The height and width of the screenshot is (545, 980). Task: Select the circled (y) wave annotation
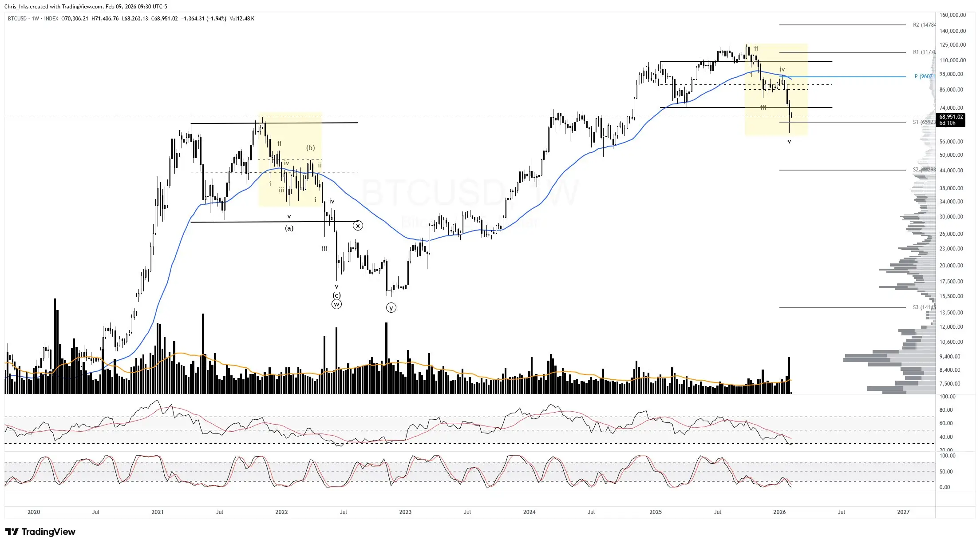[391, 307]
